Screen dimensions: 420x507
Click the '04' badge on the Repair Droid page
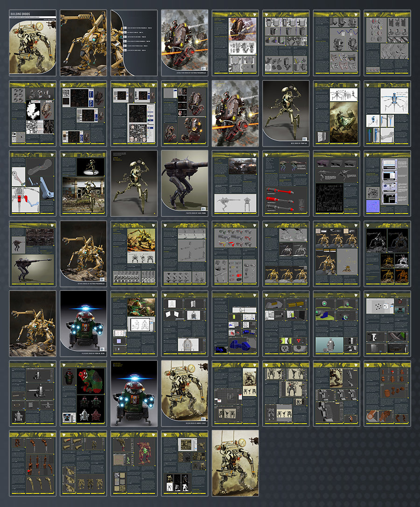[x=102, y=279]
